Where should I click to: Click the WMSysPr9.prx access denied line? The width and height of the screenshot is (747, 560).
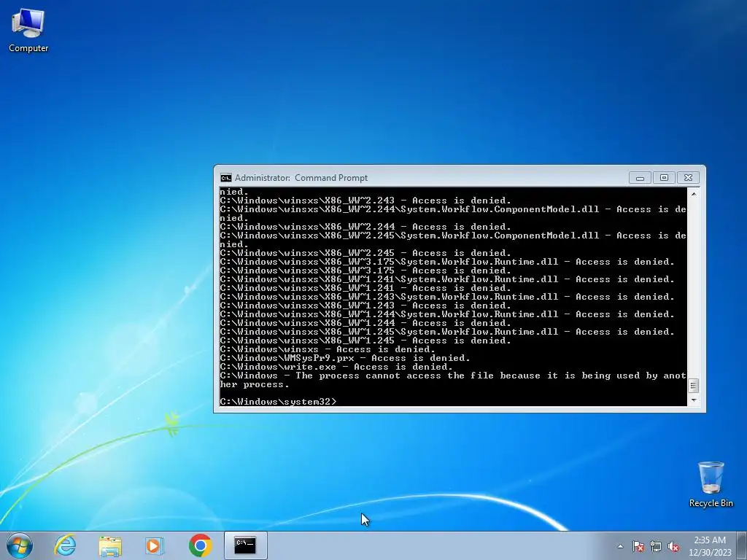pyautogui.click(x=345, y=358)
